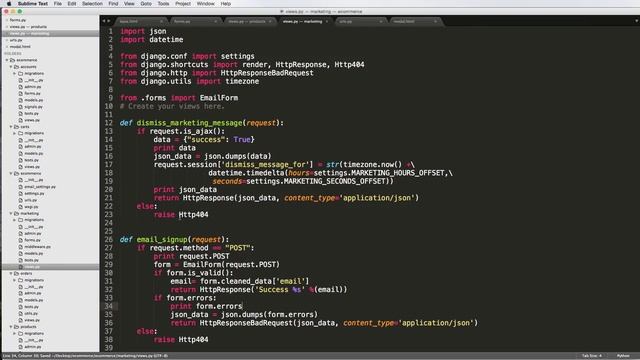Open views.py under orders folder

pos(32,320)
